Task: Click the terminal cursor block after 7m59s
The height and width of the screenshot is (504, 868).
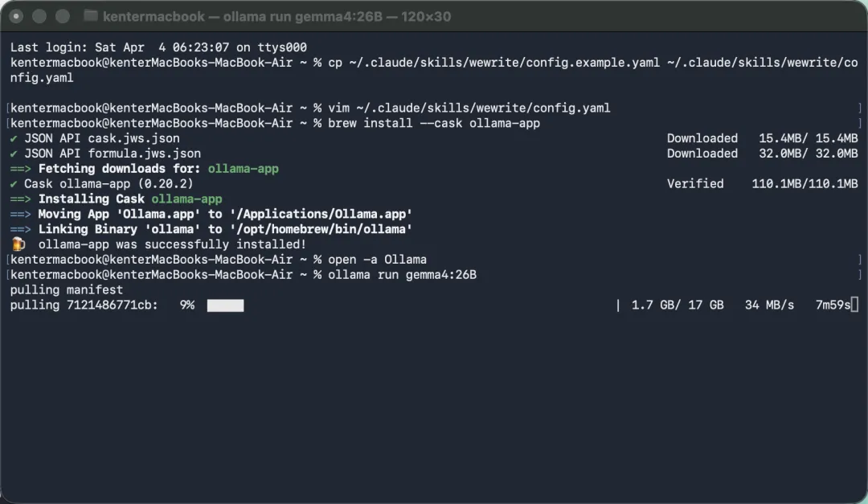Action: 854,305
